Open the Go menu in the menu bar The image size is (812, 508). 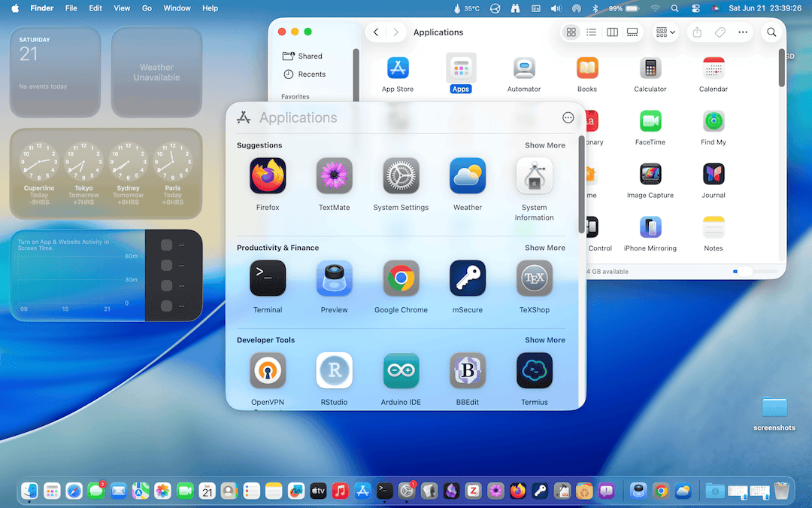147,8
